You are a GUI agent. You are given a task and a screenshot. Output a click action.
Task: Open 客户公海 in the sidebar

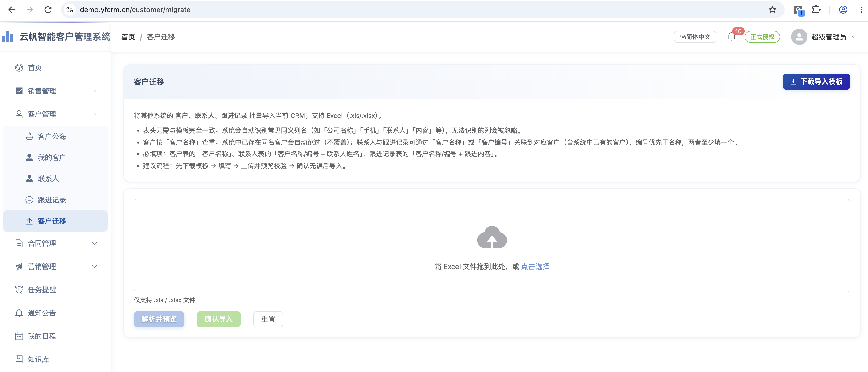click(x=55, y=136)
